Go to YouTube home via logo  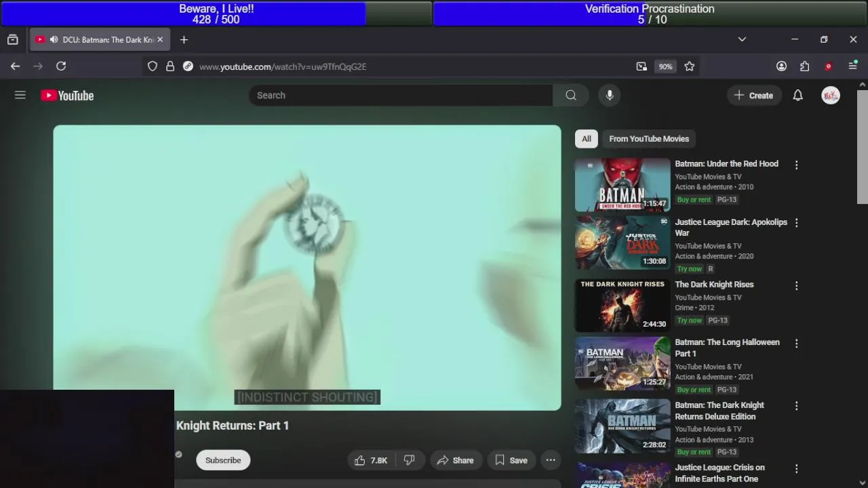click(x=67, y=96)
